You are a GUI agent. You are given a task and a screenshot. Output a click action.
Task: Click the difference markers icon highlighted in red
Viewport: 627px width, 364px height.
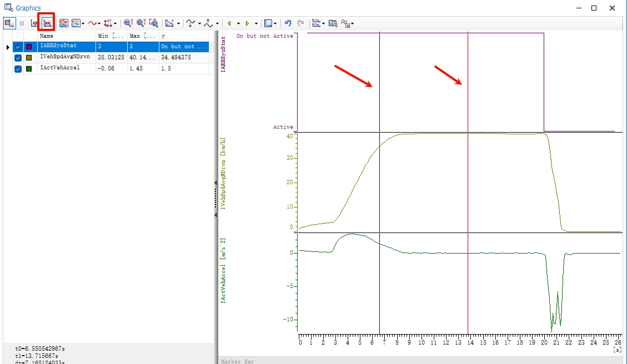coord(47,23)
